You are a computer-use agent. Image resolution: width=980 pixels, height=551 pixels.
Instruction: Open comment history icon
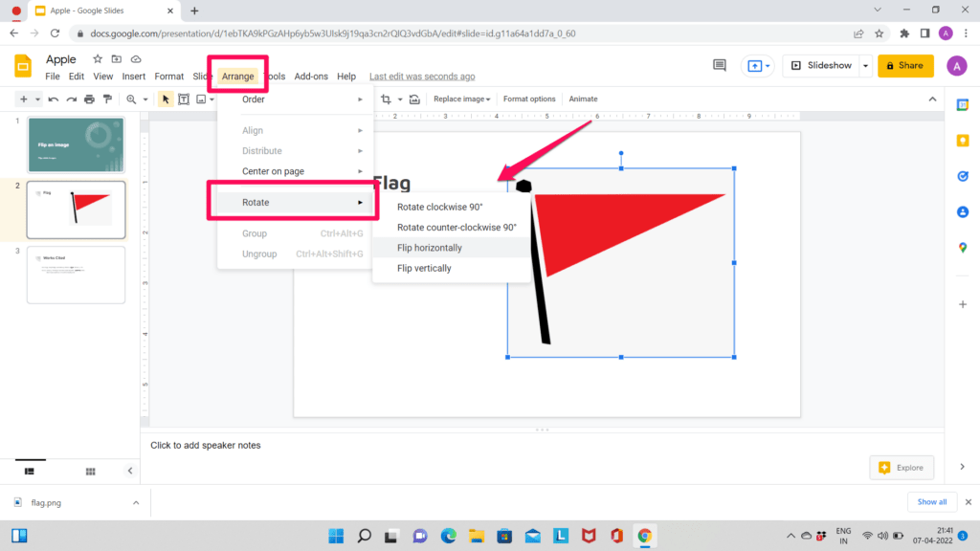(720, 65)
